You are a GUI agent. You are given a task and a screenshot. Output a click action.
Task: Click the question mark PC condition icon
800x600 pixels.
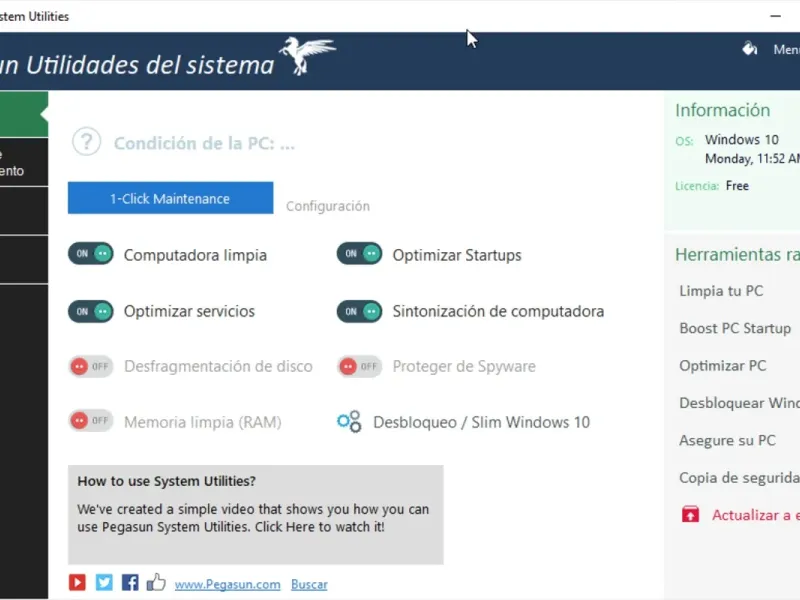tap(86, 141)
